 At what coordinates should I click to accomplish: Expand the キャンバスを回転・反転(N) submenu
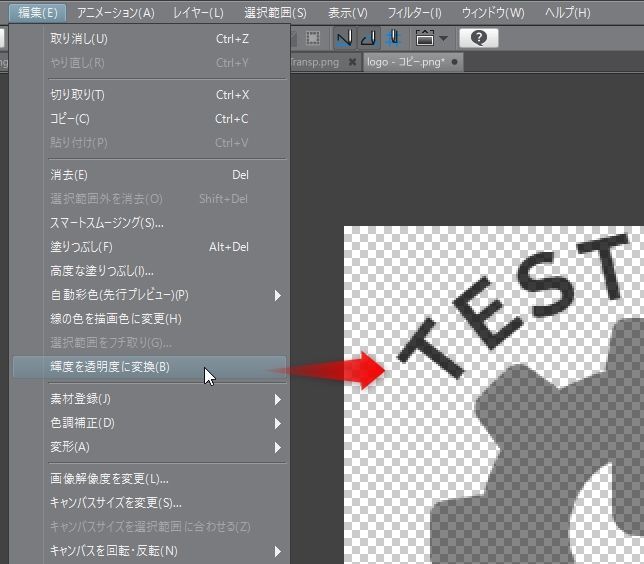[x=150, y=551]
